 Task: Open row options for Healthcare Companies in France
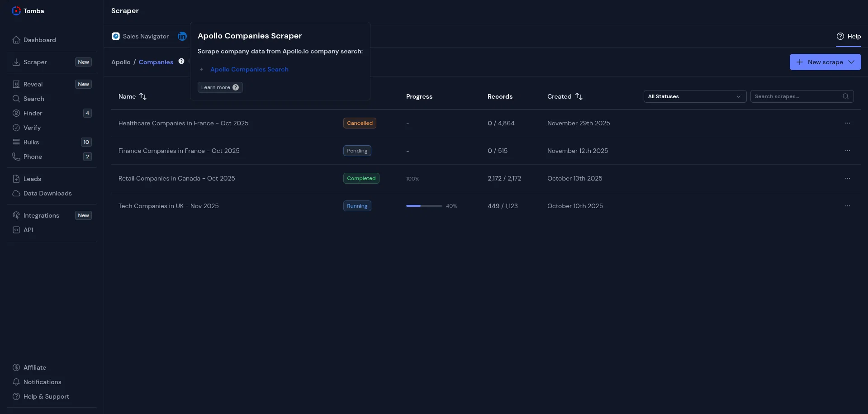(x=848, y=123)
